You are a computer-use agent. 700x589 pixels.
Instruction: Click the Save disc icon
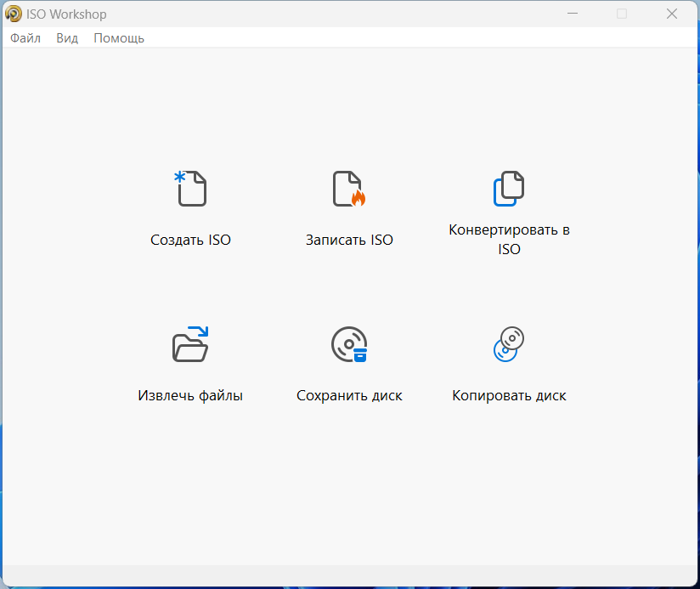click(x=349, y=344)
